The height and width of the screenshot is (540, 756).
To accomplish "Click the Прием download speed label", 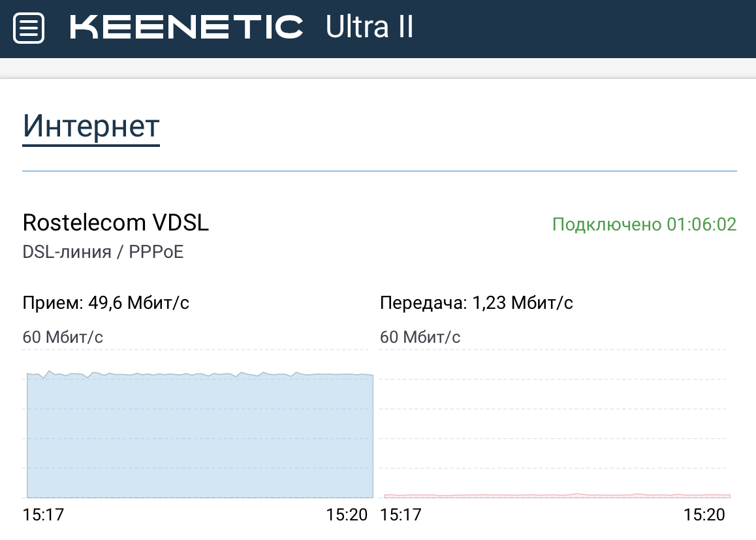I will pos(106,302).
